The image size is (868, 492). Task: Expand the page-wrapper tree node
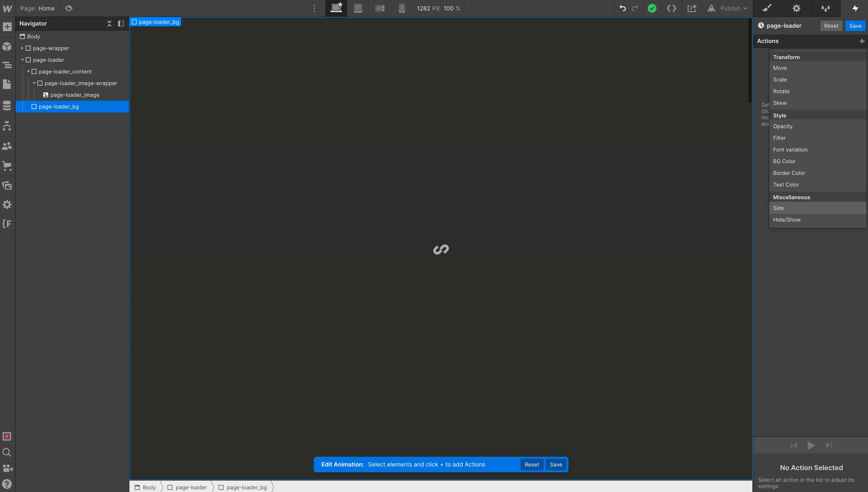tap(22, 48)
